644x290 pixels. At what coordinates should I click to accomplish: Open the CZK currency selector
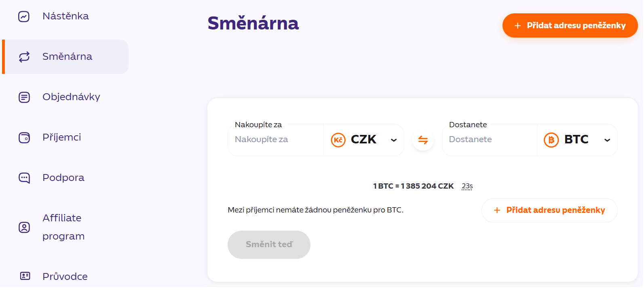click(x=364, y=140)
